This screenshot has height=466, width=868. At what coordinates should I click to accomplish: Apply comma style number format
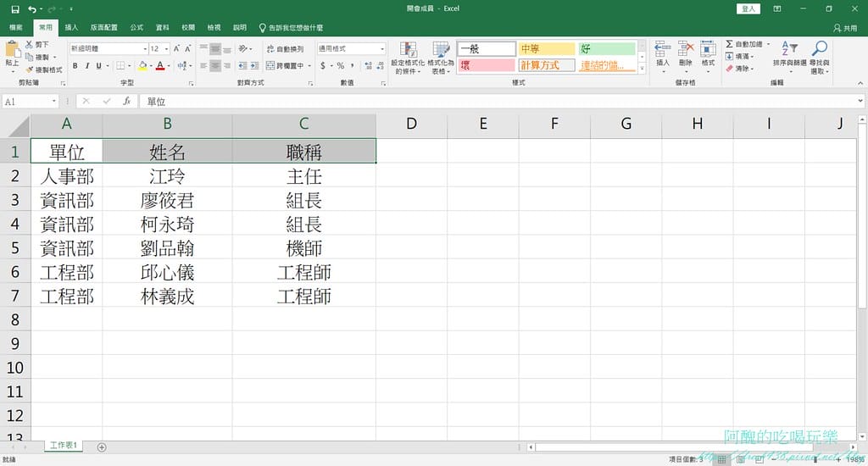[352, 66]
